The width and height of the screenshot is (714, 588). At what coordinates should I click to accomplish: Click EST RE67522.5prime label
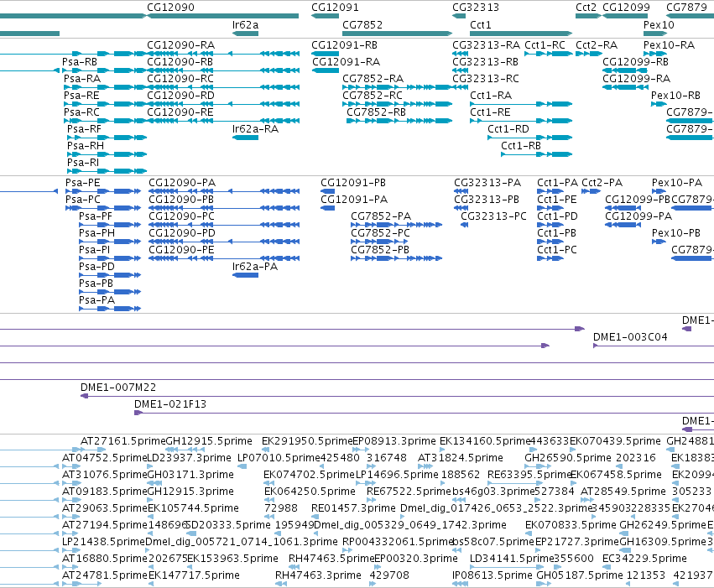pyautogui.click(x=409, y=492)
